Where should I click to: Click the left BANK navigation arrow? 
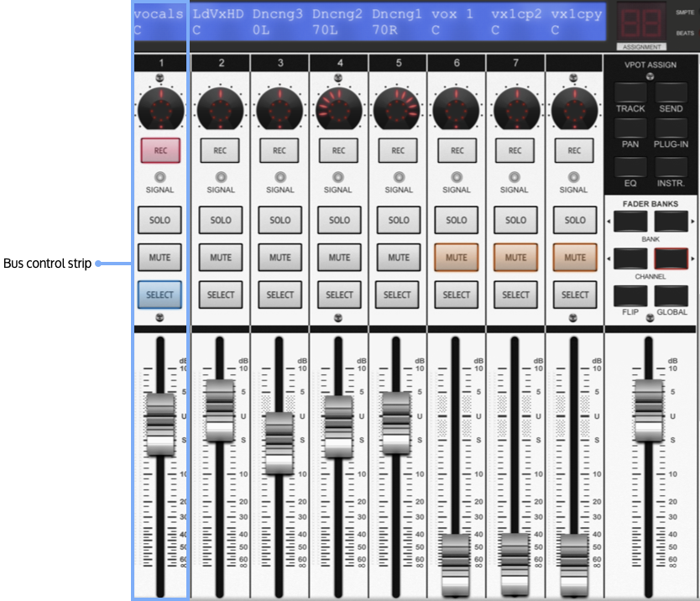(x=630, y=221)
